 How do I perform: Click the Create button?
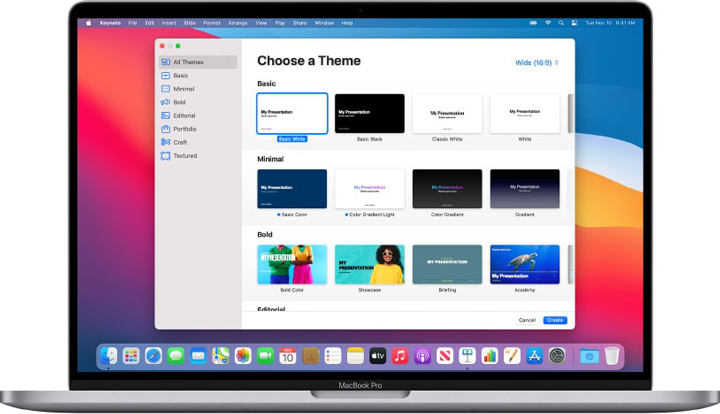[555, 320]
